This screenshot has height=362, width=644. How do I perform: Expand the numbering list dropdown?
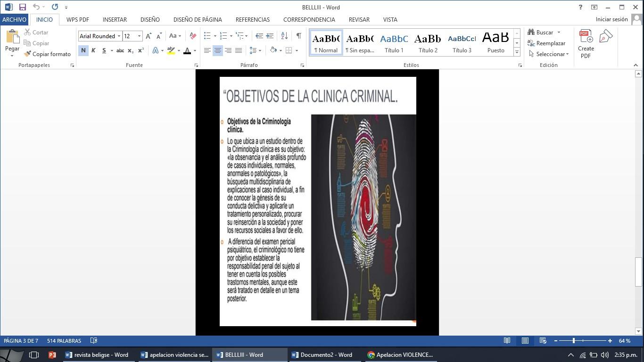point(231,36)
